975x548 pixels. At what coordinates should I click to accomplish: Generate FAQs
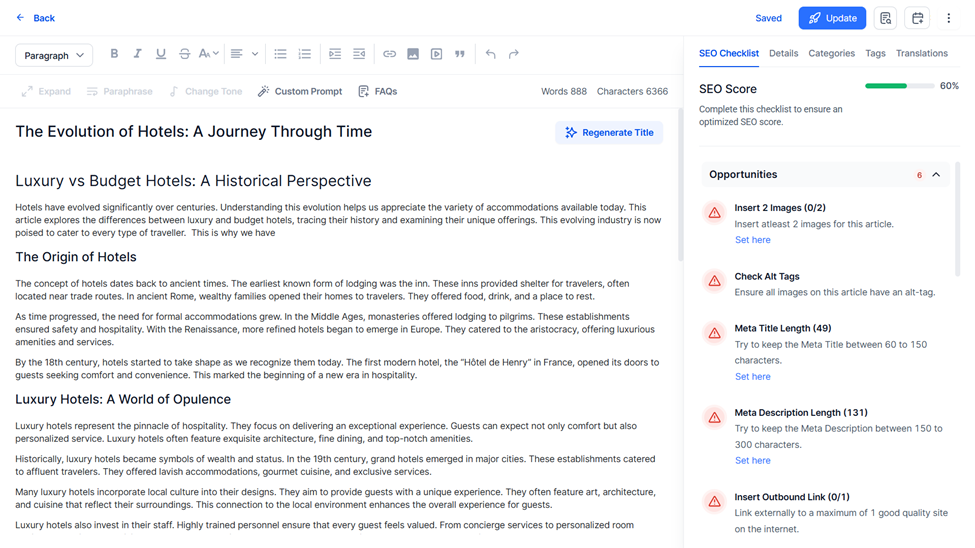pyautogui.click(x=378, y=91)
